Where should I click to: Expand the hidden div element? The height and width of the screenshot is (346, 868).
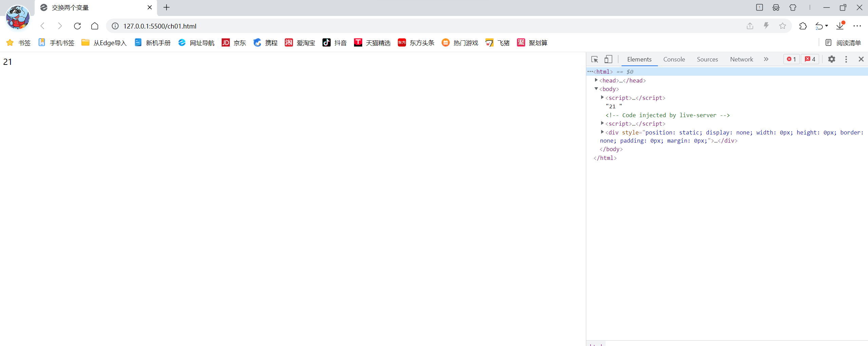click(602, 132)
